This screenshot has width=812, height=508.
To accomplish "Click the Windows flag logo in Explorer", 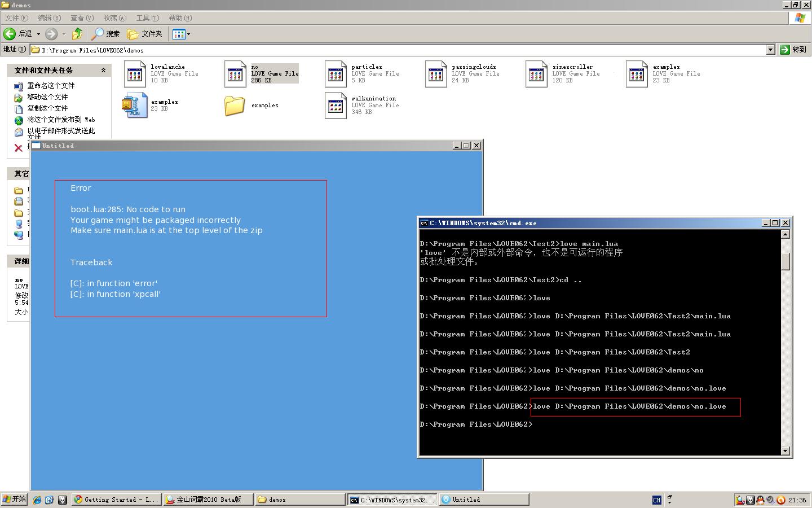I will click(x=800, y=18).
